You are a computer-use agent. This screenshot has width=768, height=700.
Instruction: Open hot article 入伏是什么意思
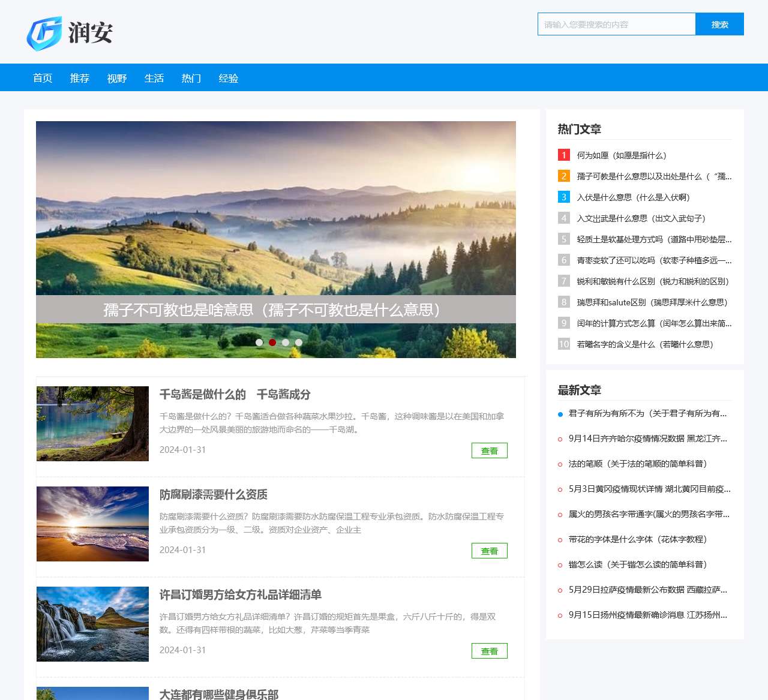(x=634, y=197)
